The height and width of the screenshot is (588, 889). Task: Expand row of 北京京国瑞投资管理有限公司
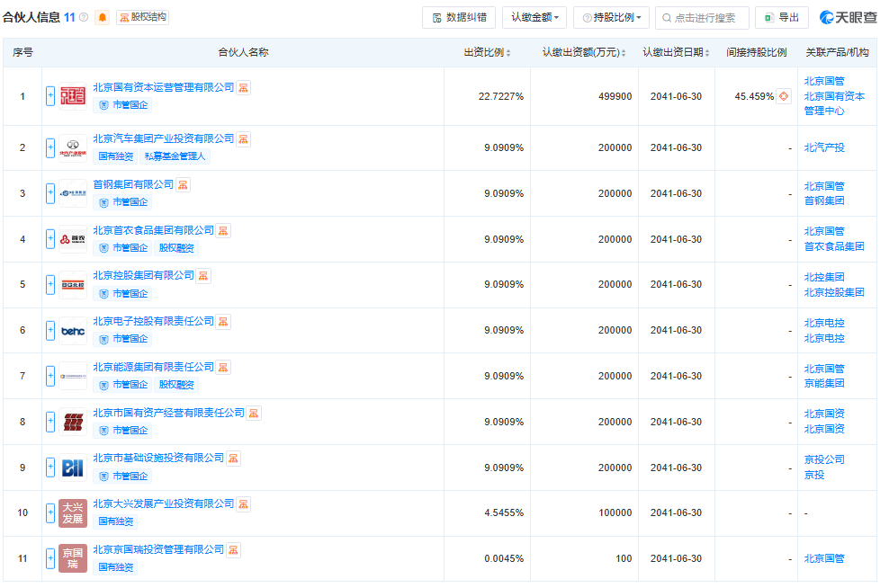click(x=50, y=558)
